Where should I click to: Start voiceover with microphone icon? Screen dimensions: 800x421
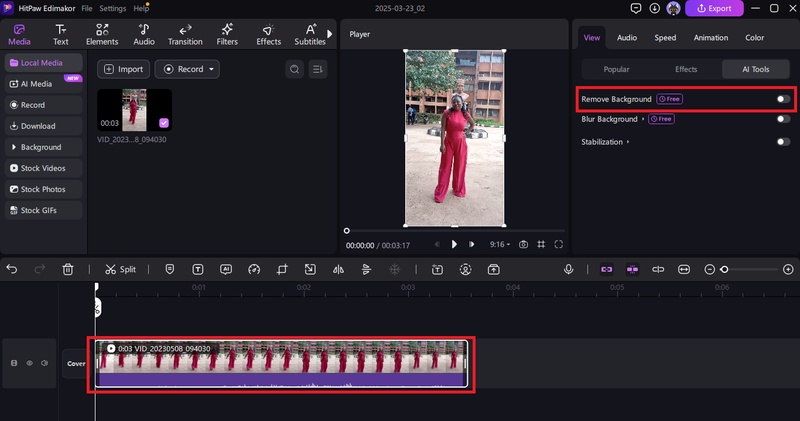[568, 269]
